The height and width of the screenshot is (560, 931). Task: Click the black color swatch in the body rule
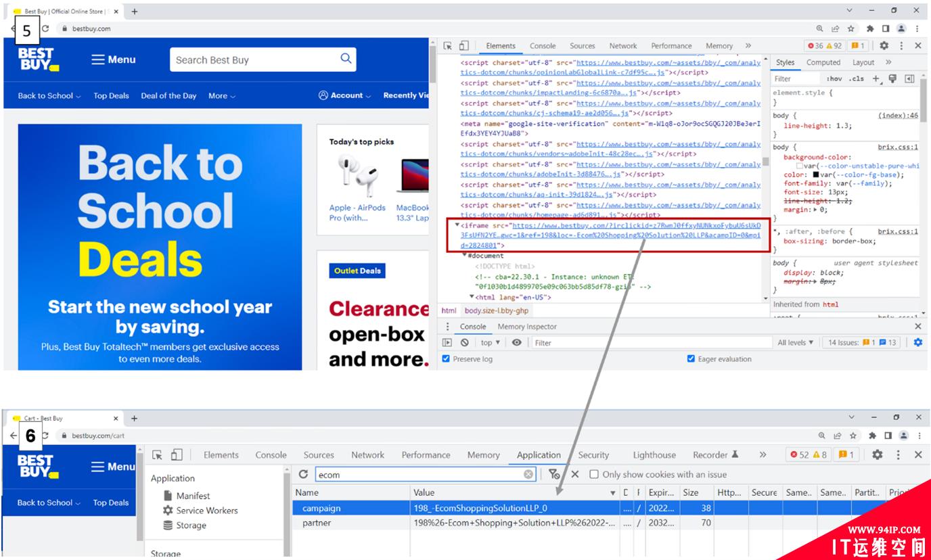816,174
